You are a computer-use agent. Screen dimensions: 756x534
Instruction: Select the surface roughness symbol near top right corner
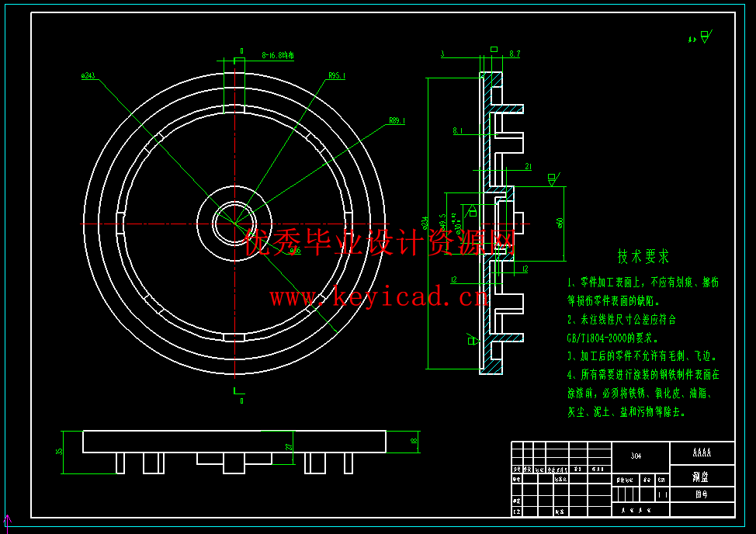pyautogui.click(x=705, y=36)
